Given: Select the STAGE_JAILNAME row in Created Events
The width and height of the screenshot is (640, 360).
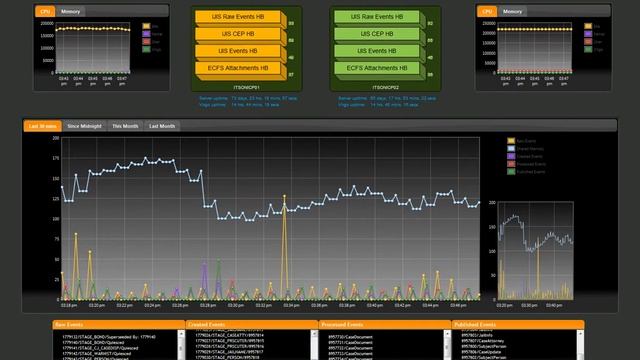Looking at the screenshot, I should 229,352.
